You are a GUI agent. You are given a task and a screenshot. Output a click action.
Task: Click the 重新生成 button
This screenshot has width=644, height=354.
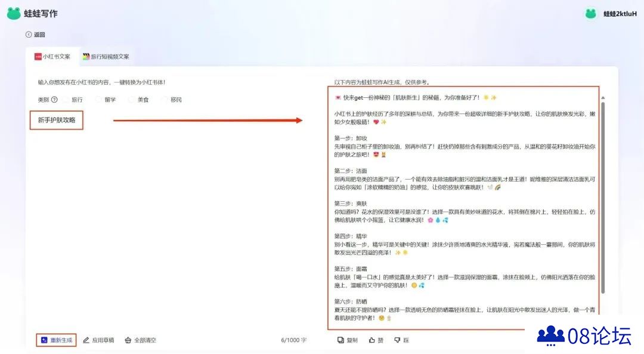(x=56, y=340)
